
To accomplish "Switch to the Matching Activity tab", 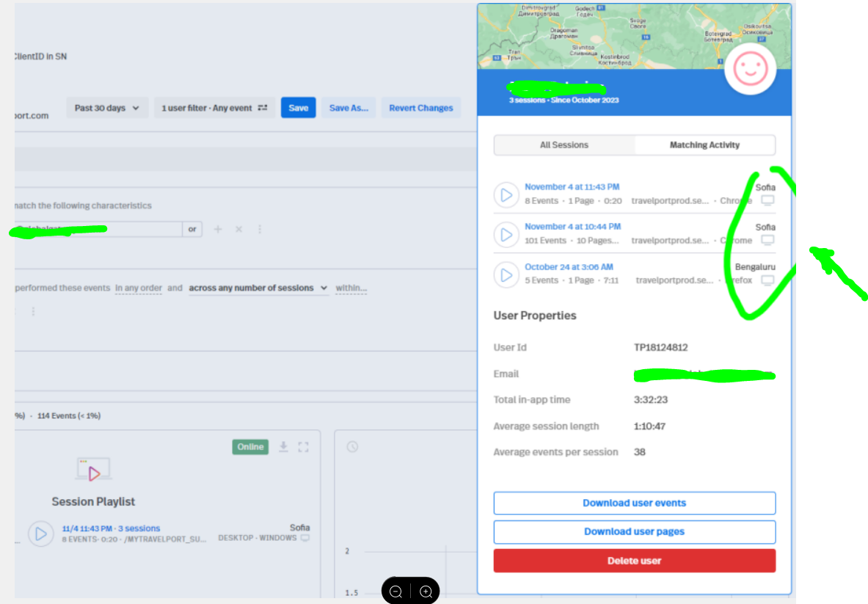I will (704, 145).
